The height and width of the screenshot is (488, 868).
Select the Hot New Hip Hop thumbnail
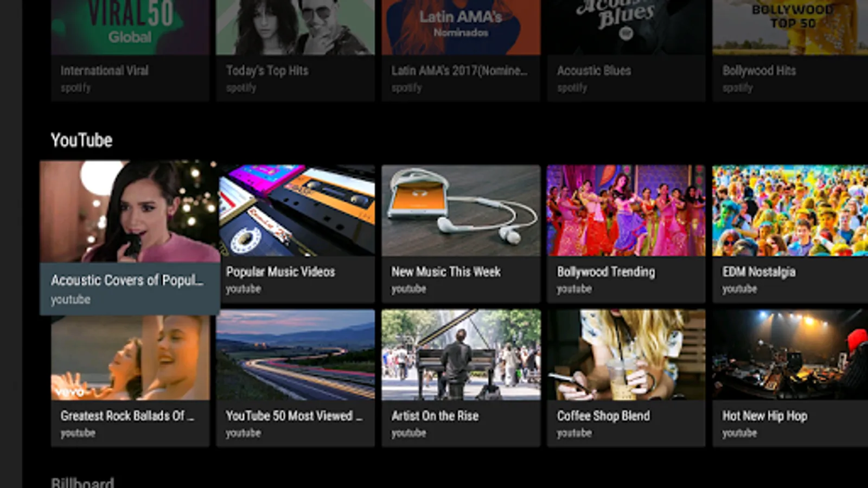pos(790,355)
